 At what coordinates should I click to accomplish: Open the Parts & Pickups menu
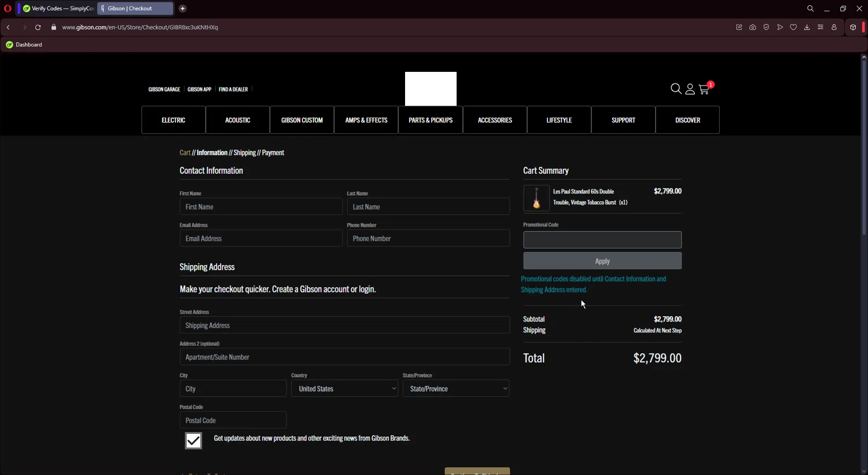(431, 120)
